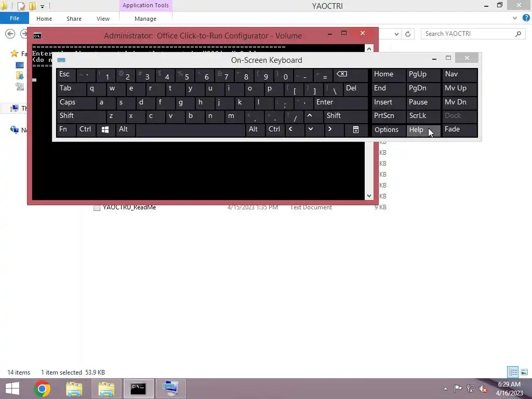Click the Mv Up key
This screenshot has width=532, height=399.
[460, 89]
